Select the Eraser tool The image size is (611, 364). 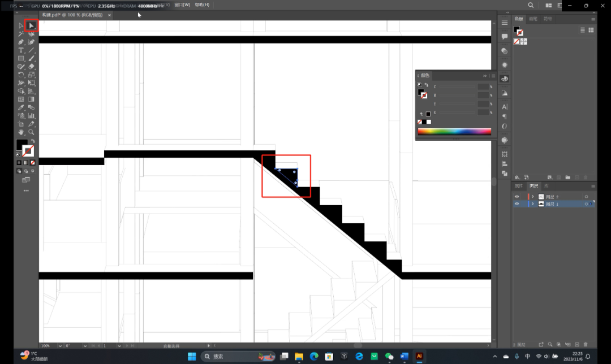pos(32,67)
